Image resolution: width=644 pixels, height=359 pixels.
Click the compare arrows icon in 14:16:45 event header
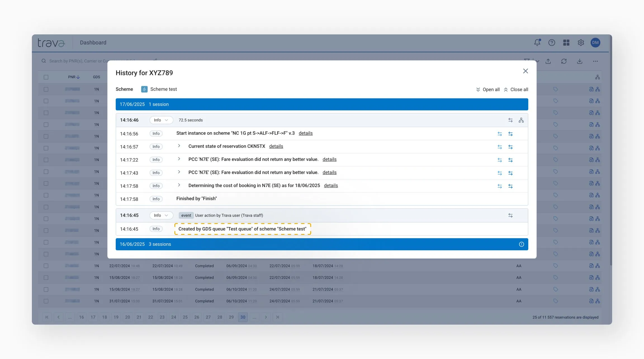[x=510, y=215]
